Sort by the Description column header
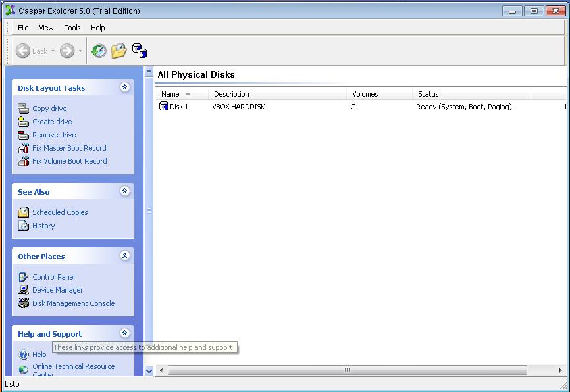This screenshot has width=570, height=392. pyautogui.click(x=277, y=94)
